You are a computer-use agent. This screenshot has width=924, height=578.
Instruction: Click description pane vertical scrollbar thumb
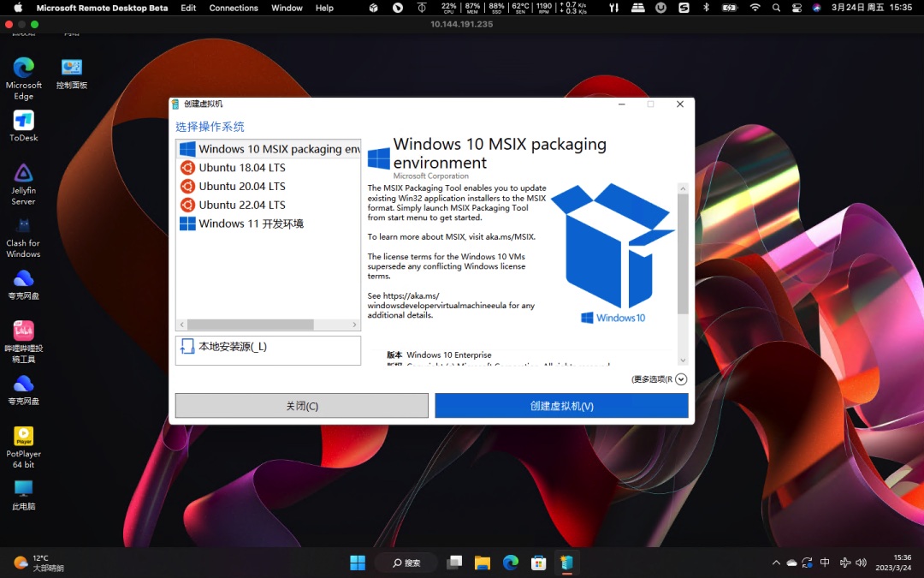683,253
